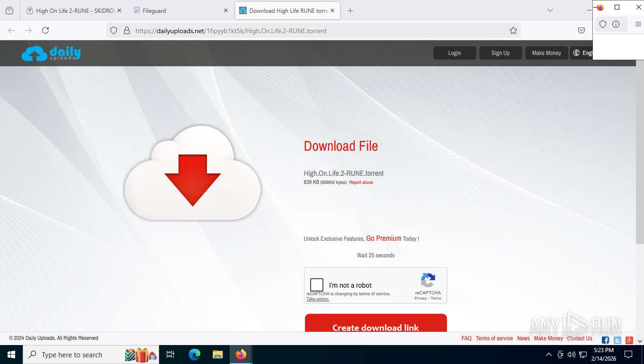Show hidden system tray icons
The height and width of the screenshot is (364, 644).
click(549, 355)
